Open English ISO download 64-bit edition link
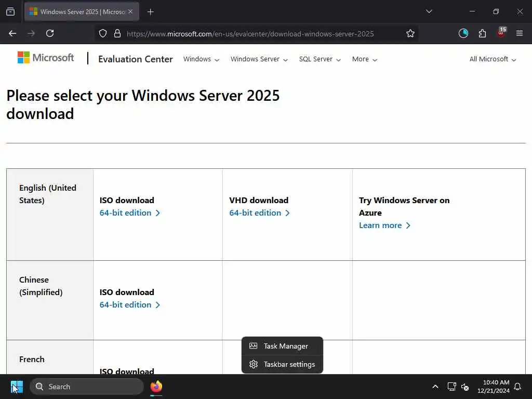Screen dimensions: 532x399 point(129,212)
